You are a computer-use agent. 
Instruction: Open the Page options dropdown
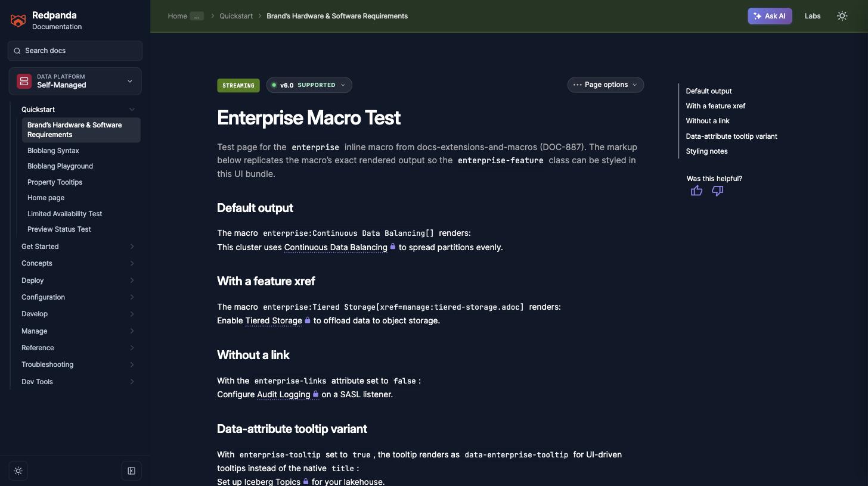click(x=605, y=85)
